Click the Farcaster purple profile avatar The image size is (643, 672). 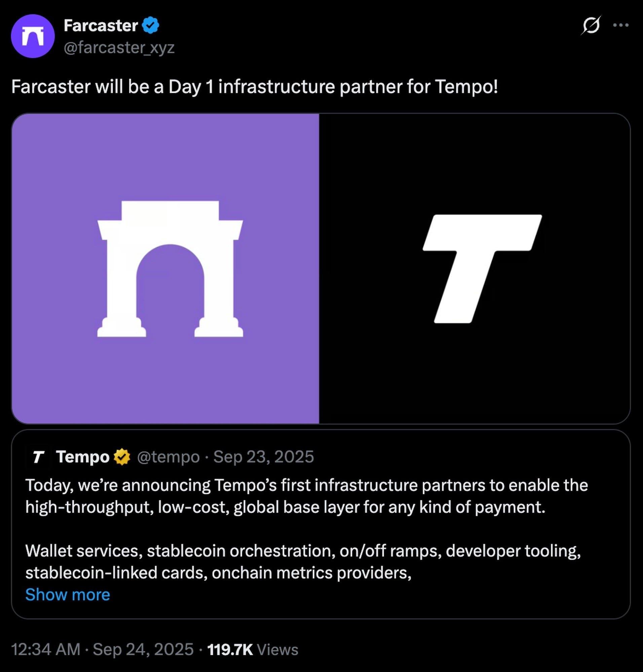(x=33, y=36)
